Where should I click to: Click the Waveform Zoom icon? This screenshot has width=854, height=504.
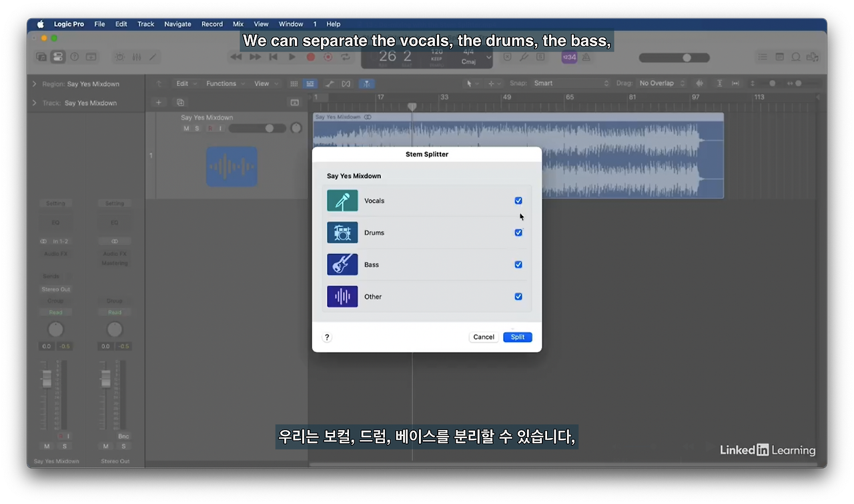pyautogui.click(x=700, y=83)
